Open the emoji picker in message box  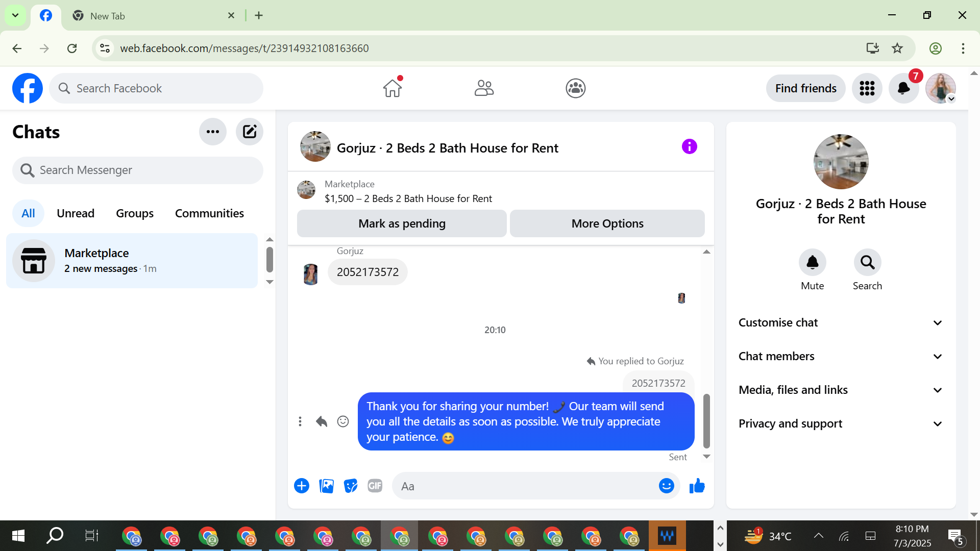666,486
